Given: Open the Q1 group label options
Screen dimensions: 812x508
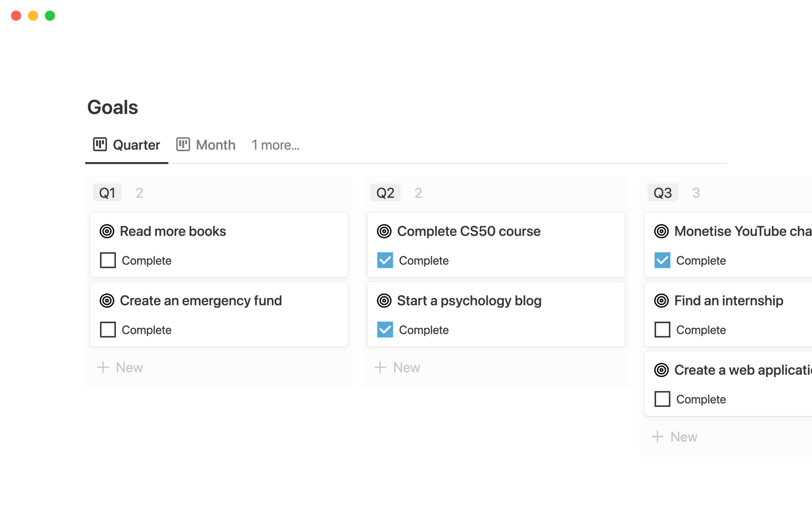Looking at the screenshot, I should (107, 193).
